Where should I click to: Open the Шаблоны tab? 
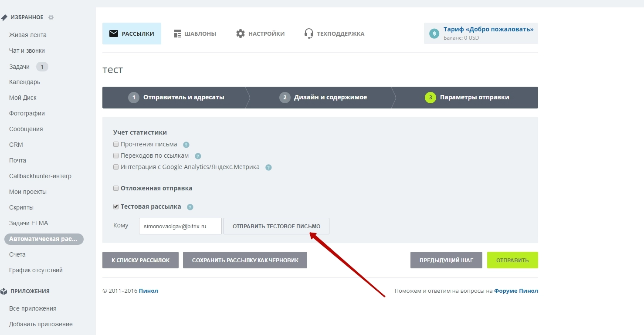click(195, 34)
